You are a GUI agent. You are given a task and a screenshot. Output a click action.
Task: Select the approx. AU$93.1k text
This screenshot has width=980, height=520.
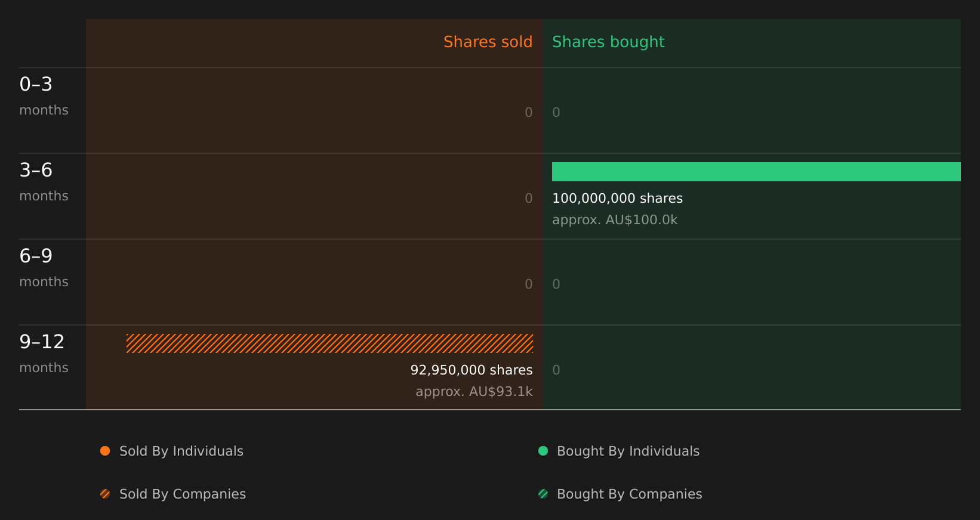(x=474, y=392)
